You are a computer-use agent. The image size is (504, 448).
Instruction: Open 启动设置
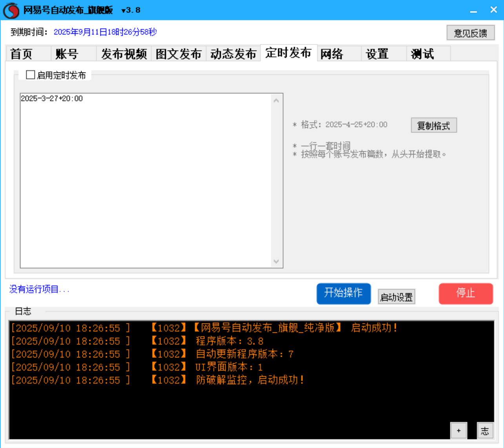[396, 297]
